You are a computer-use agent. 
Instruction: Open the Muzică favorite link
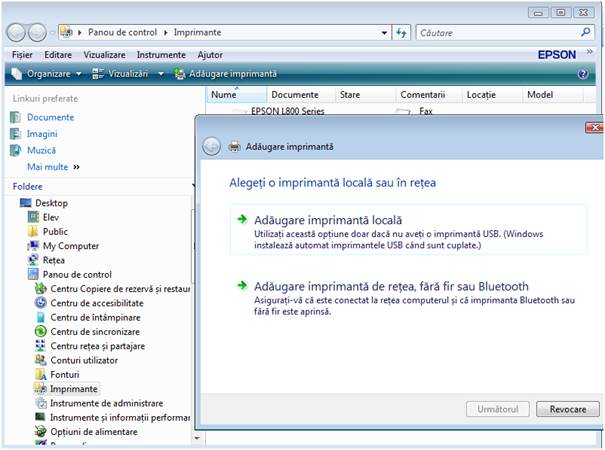click(x=41, y=150)
